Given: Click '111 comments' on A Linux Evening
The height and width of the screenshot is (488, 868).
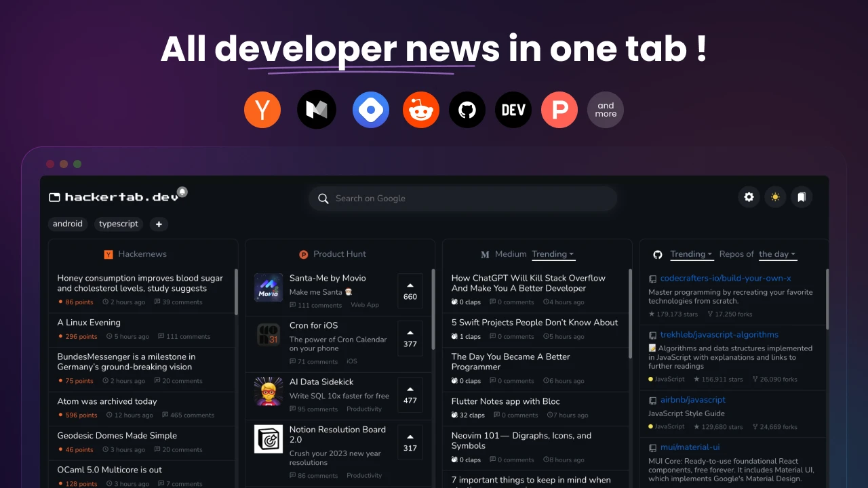Looking at the screenshot, I should click(x=184, y=337).
